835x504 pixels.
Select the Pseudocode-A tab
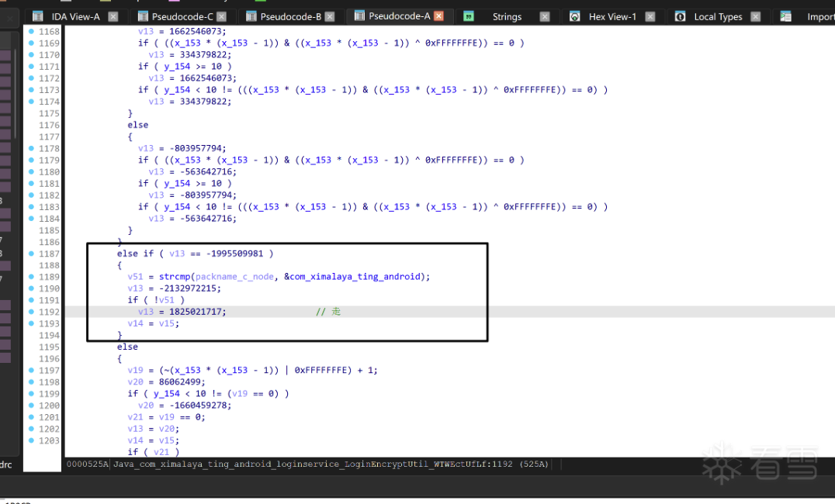coord(400,16)
